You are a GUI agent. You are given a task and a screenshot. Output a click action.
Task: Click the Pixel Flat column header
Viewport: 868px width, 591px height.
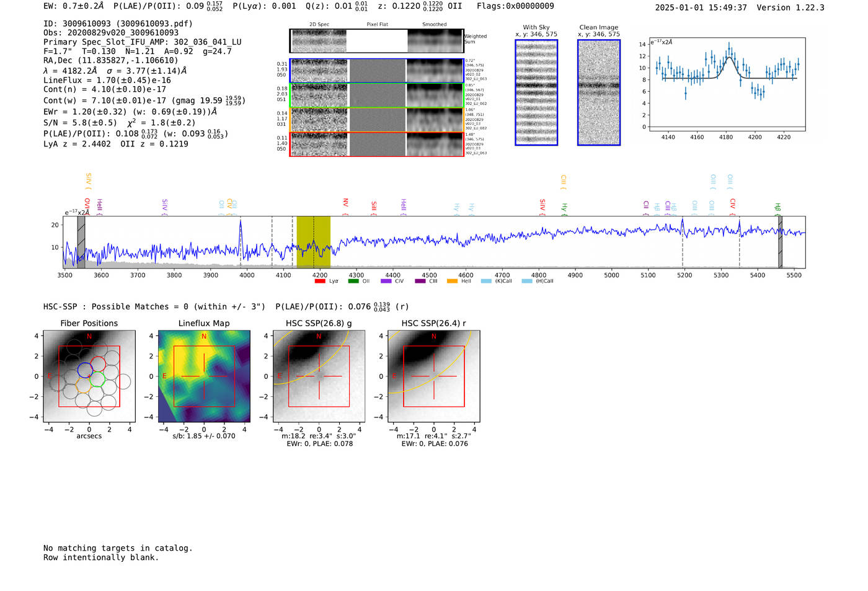[377, 25]
